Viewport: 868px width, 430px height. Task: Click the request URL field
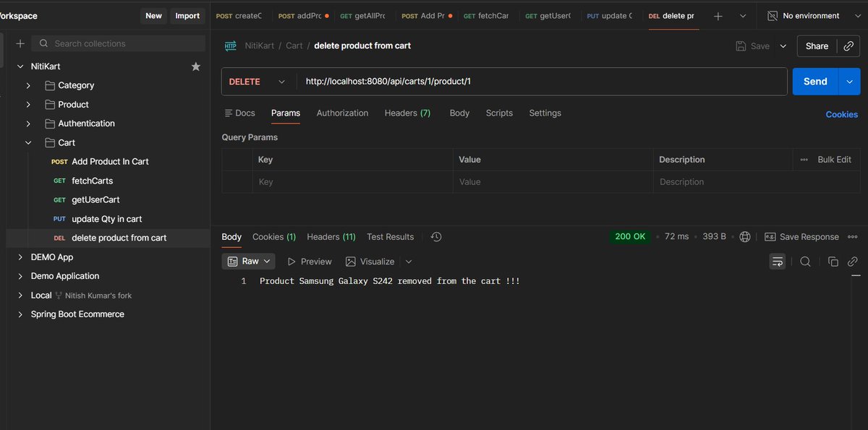pos(541,82)
